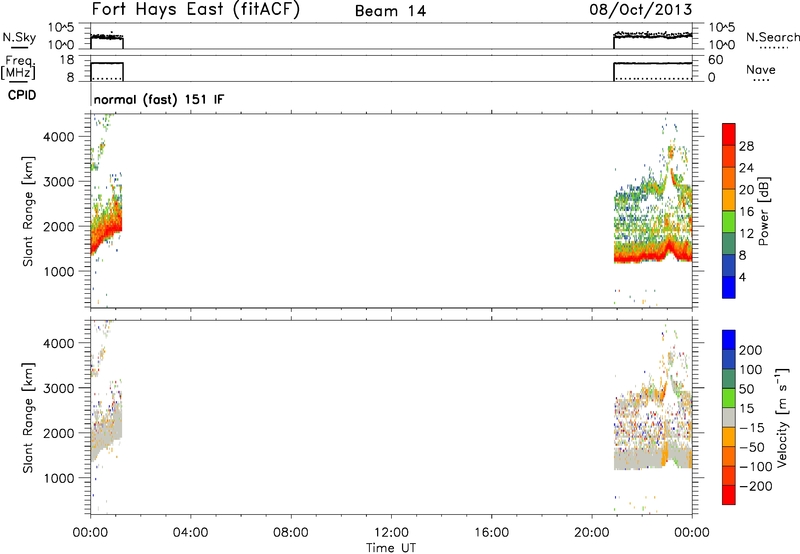Click the 'Nave' legend label
This screenshot has width=800, height=554.
coord(760,69)
